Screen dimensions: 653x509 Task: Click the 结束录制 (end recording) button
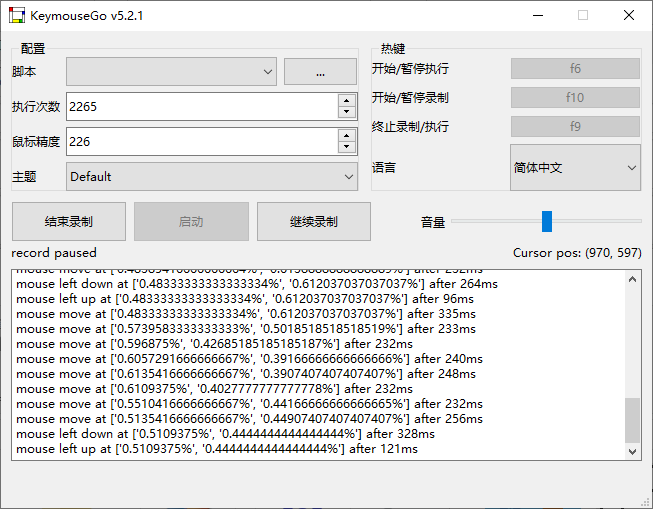pos(69,222)
